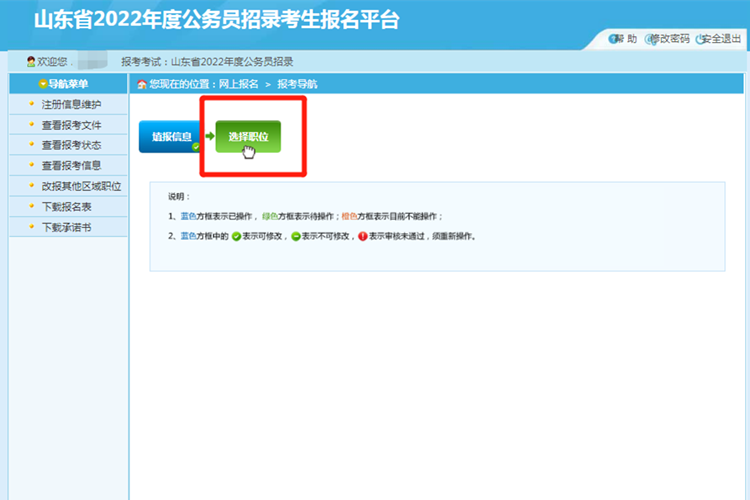
Task: Open 查看报考文件 menu item
Action: pyautogui.click(x=71, y=125)
